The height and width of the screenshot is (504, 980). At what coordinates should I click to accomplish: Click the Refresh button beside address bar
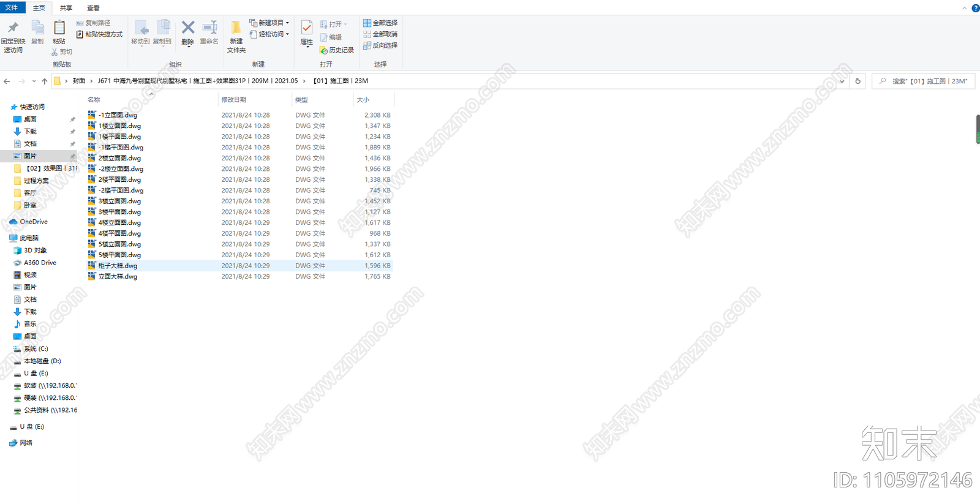coord(858,81)
